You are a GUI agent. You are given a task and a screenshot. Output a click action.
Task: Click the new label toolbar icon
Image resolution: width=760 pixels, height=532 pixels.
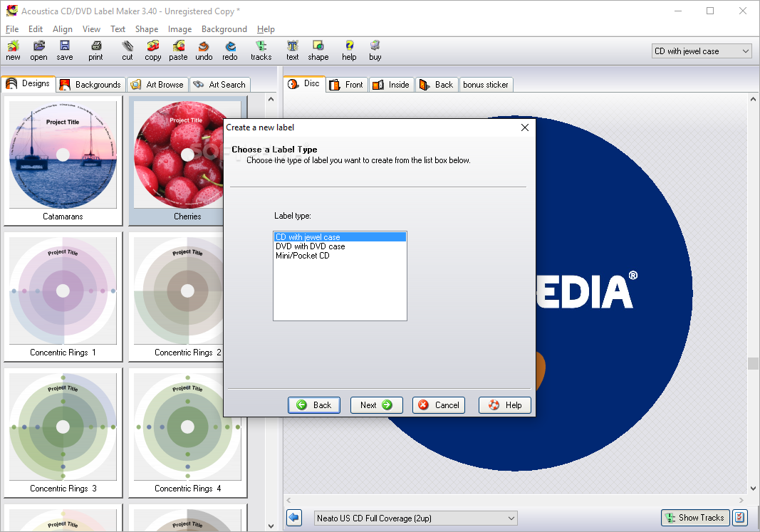(x=13, y=51)
